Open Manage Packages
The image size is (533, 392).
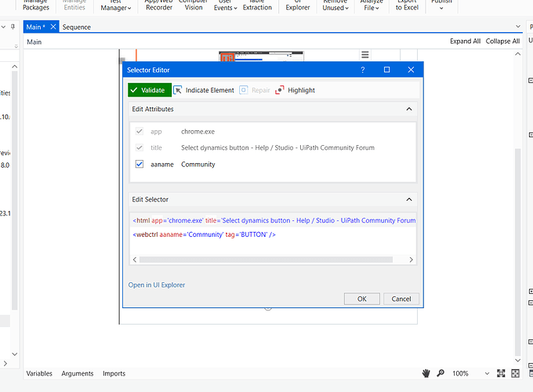(36, 5)
